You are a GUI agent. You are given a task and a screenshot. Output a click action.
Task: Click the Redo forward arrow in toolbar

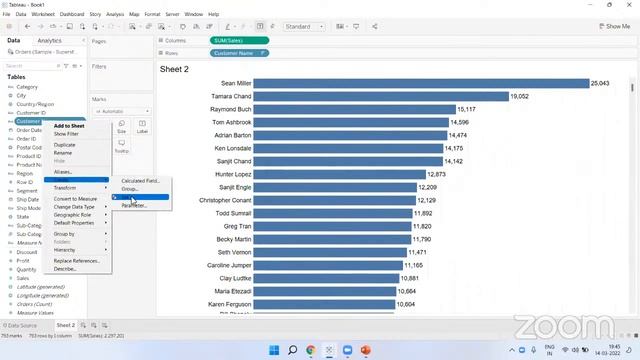point(40,27)
